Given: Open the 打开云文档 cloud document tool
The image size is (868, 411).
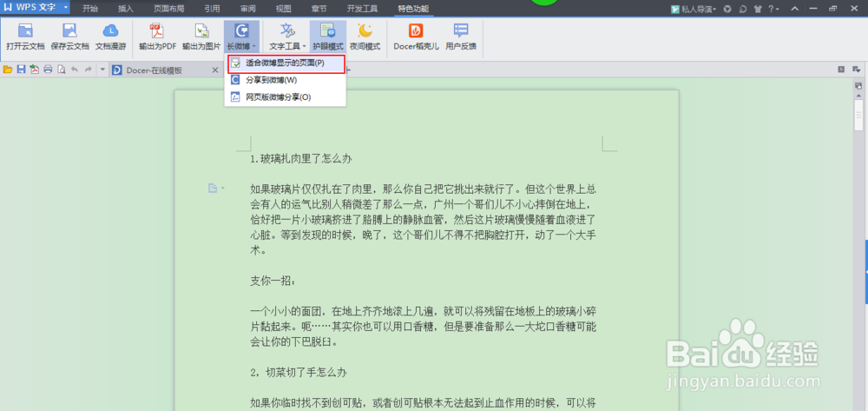Looking at the screenshot, I should (x=25, y=37).
